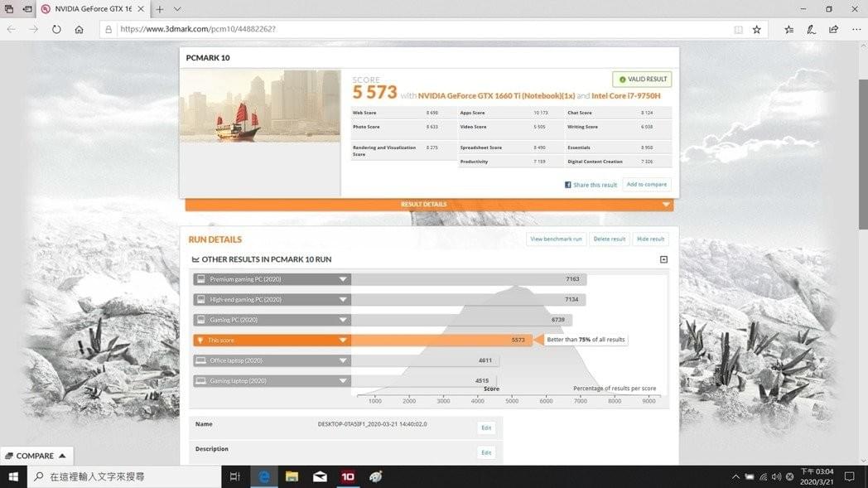Open the Mail app from taskbar
The height and width of the screenshot is (488, 868).
[320, 476]
